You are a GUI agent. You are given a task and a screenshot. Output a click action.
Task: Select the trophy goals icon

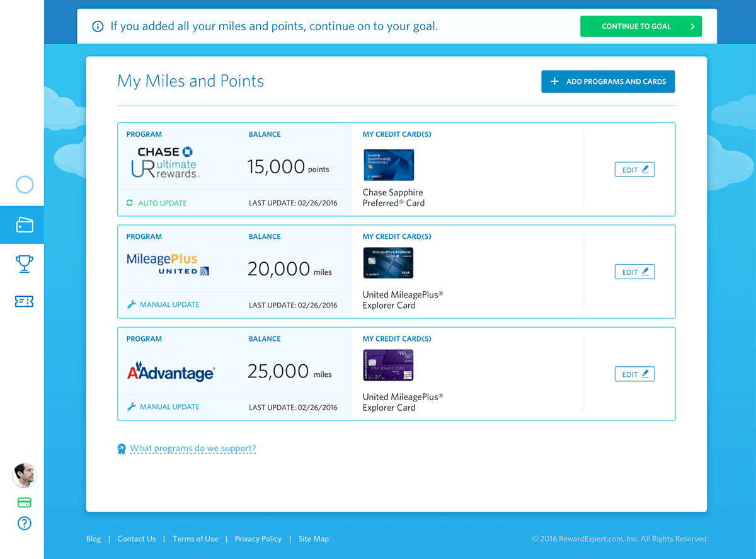[25, 263]
